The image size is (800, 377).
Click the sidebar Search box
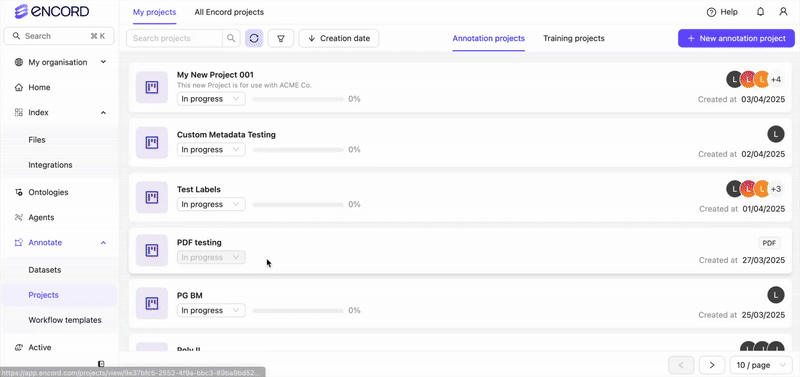[59, 36]
